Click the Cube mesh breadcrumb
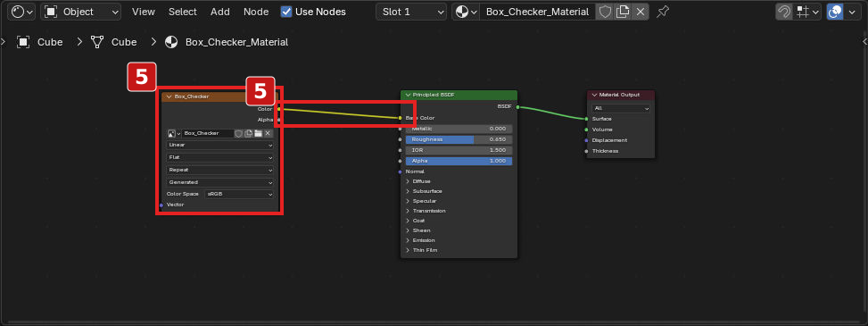 pyautogui.click(x=114, y=42)
